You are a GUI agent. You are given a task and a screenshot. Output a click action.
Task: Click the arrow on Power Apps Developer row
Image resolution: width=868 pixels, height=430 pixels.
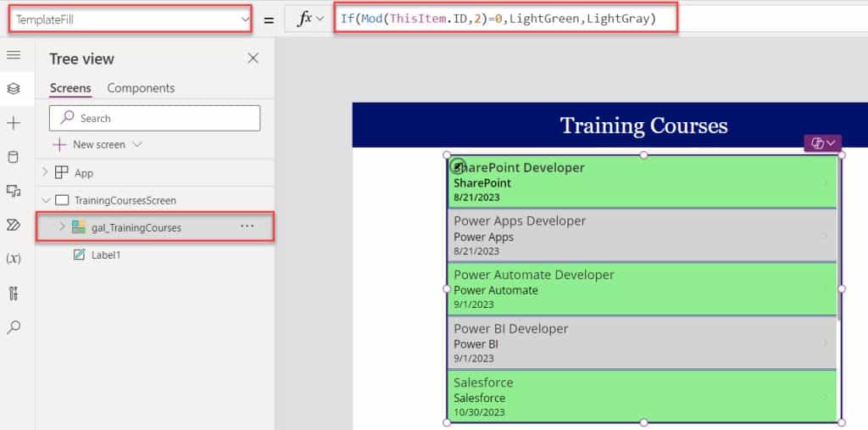[x=825, y=236]
